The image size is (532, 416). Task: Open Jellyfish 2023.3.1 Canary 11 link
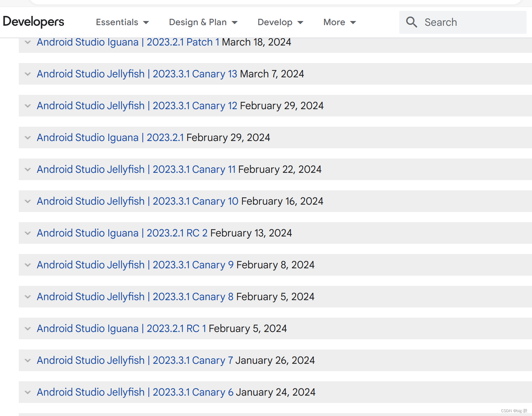coord(136,169)
